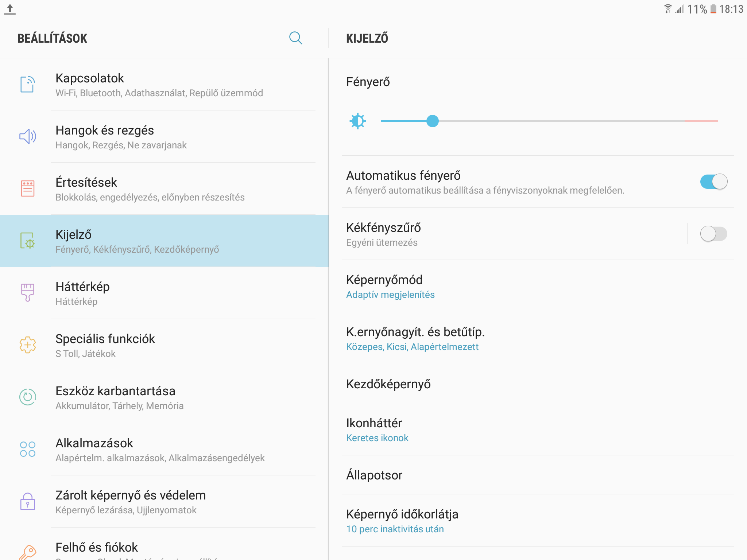Image resolution: width=747 pixels, height=560 pixels.
Task: Tap the Zárolt képernyő lock icon
Action: (28, 501)
